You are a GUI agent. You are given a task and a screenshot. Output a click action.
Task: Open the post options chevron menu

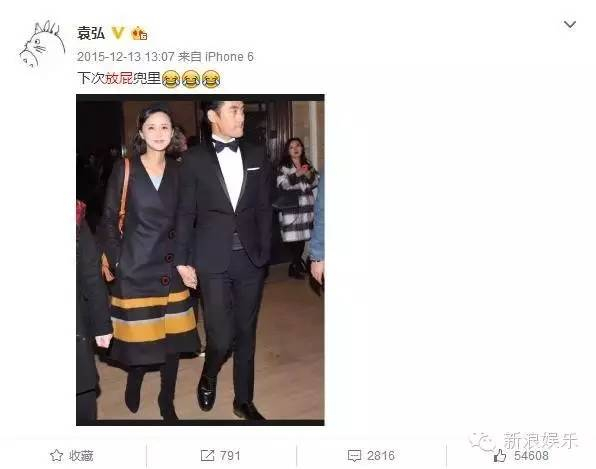(x=569, y=25)
